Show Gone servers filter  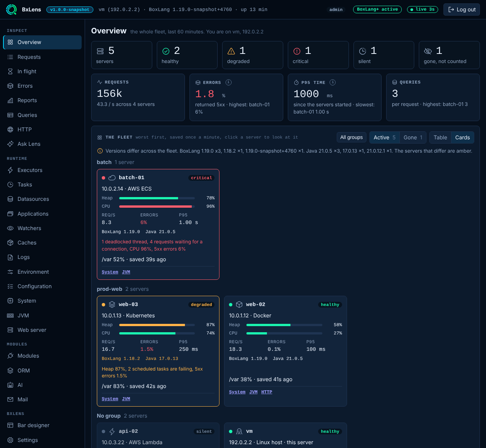(x=413, y=137)
